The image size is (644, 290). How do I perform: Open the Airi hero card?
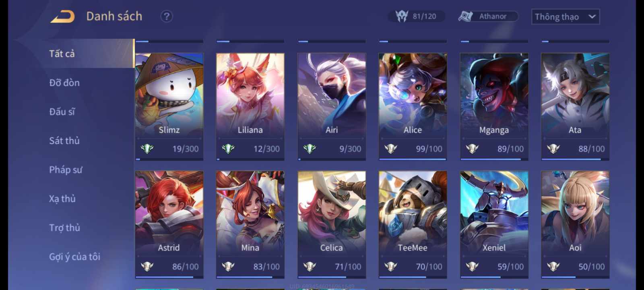tap(332, 107)
